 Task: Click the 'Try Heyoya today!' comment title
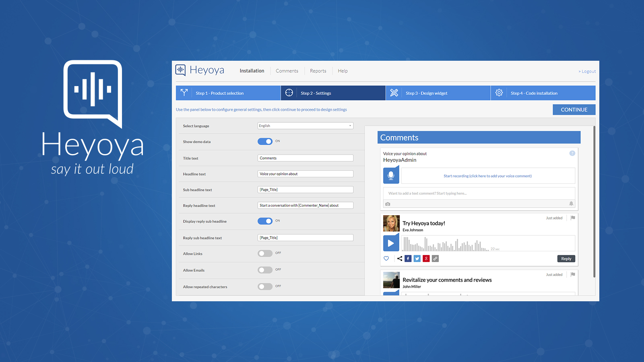(424, 223)
